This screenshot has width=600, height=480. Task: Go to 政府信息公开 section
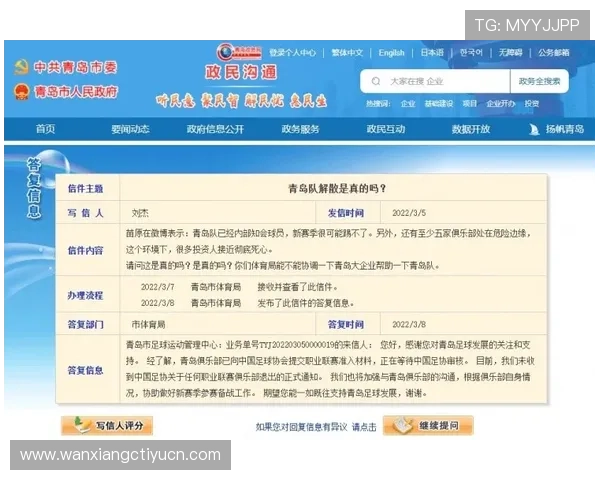[215, 129]
